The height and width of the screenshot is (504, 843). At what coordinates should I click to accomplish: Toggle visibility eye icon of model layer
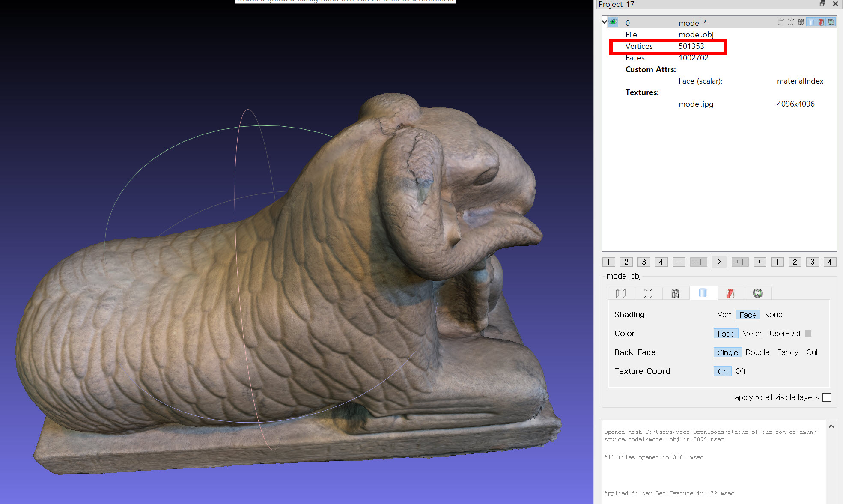pyautogui.click(x=613, y=22)
